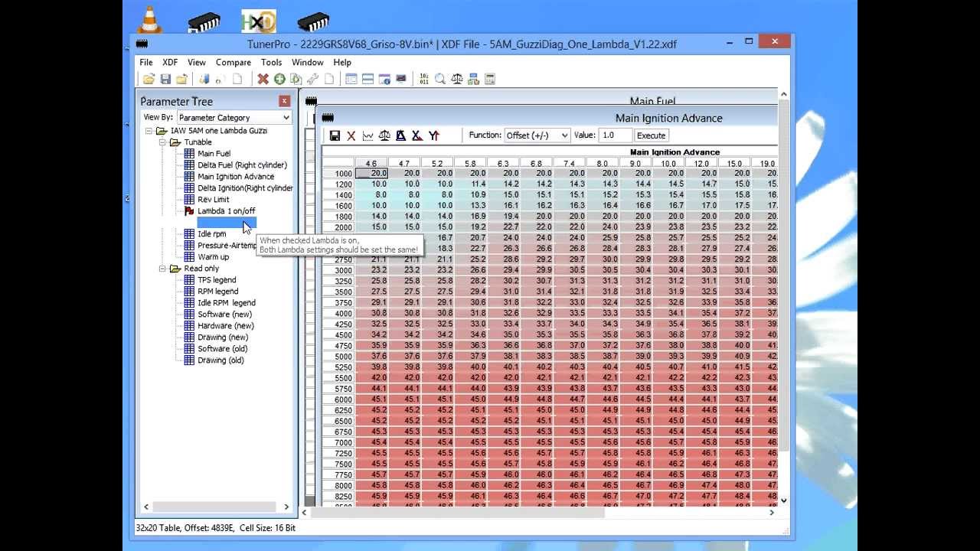Select Idle RPM legend tree item
Viewport: 980px width, 551px height.
tap(227, 303)
